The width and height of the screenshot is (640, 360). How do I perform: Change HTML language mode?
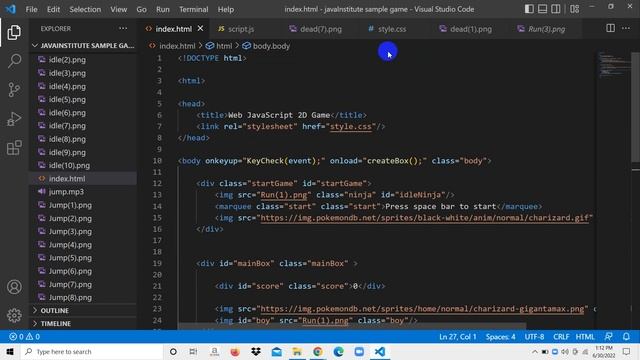585,337
